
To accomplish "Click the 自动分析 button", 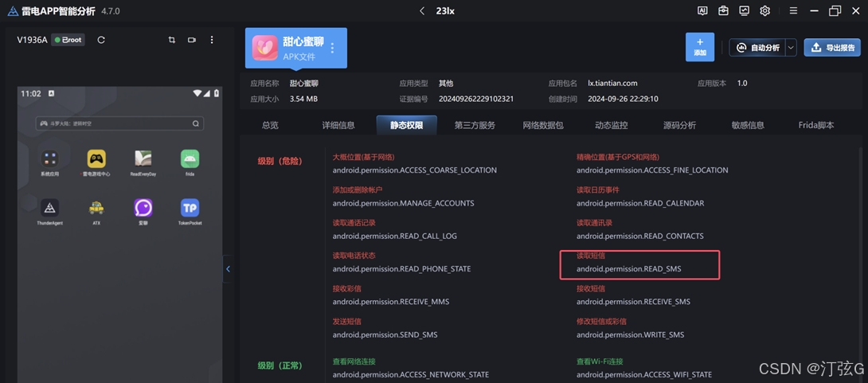I will tap(757, 48).
